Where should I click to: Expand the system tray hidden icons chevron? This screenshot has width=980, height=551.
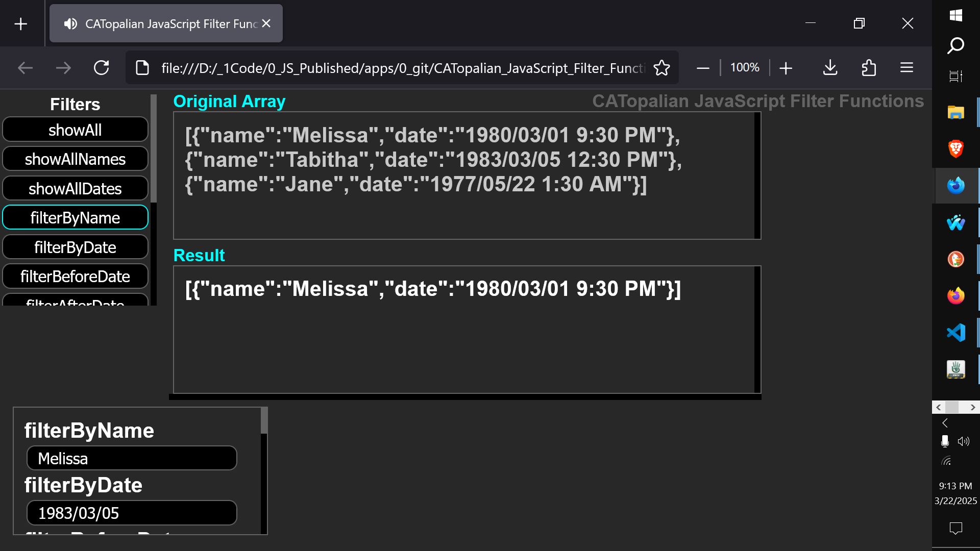(x=945, y=423)
